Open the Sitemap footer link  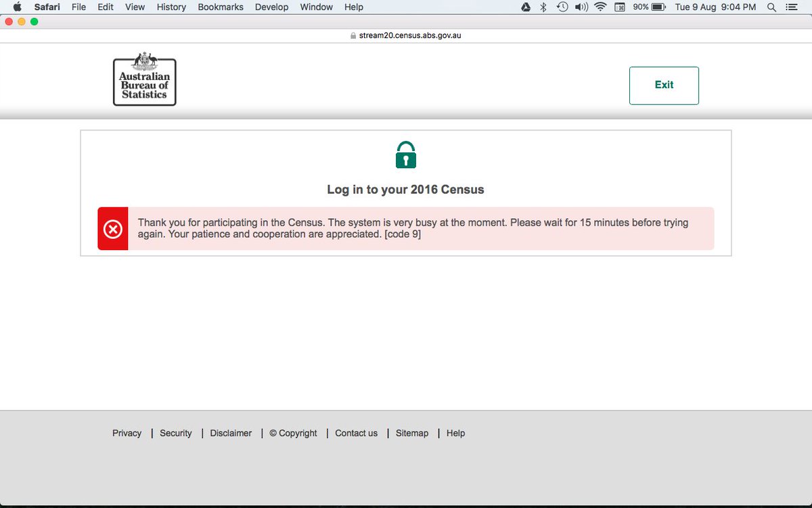412,433
